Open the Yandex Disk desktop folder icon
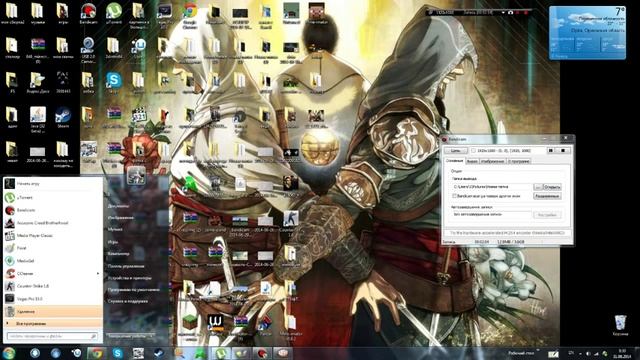 (38, 82)
